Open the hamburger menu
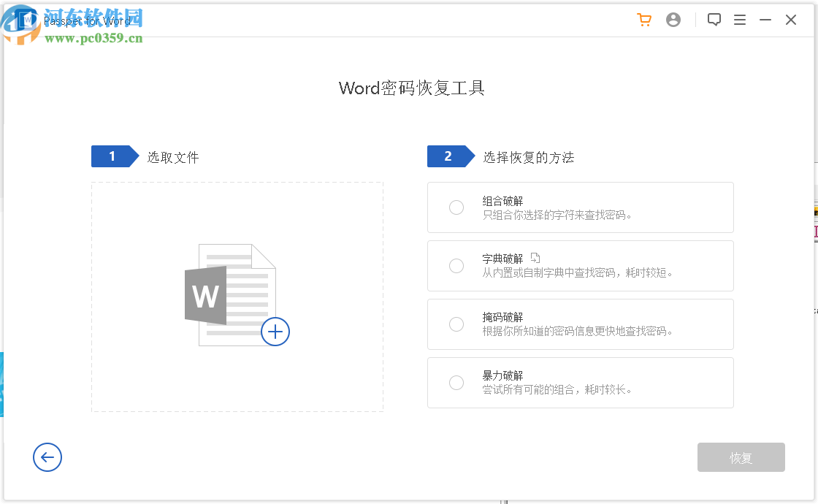818x504 pixels. (740, 20)
